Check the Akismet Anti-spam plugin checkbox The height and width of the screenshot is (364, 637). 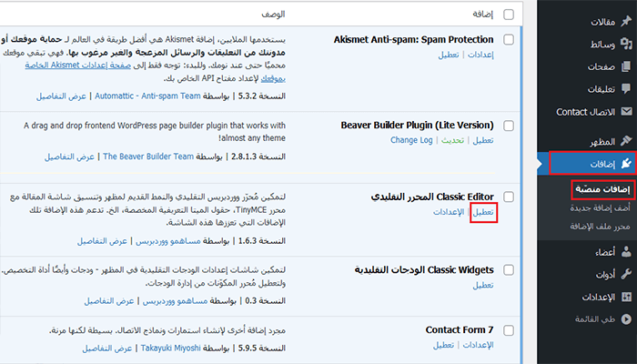click(508, 40)
